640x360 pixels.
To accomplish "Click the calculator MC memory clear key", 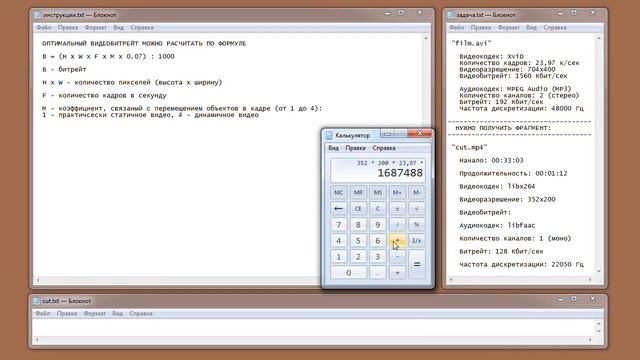I will [338, 192].
